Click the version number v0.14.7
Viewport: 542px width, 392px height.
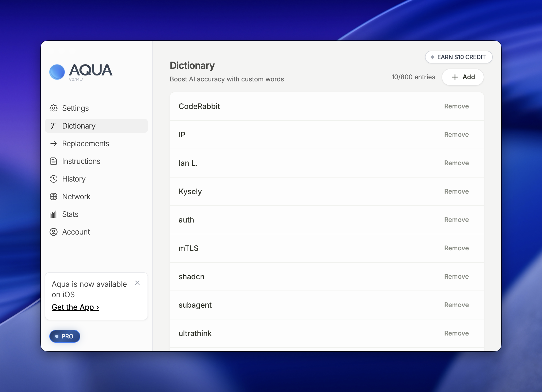76,79
